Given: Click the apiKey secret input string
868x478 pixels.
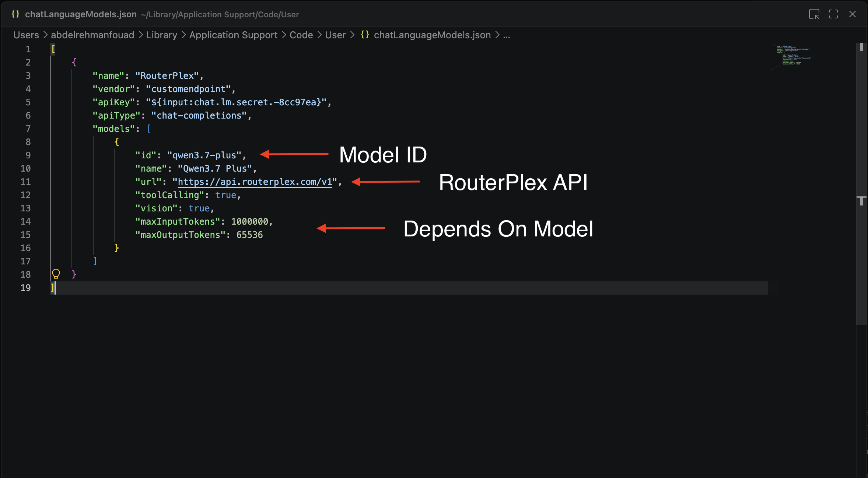Looking at the screenshot, I should 236,102.
